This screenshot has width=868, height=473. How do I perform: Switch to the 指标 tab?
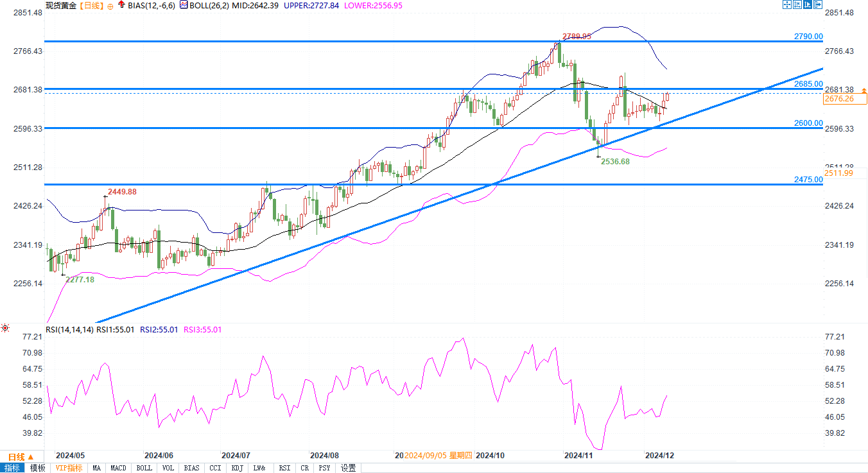(12, 468)
